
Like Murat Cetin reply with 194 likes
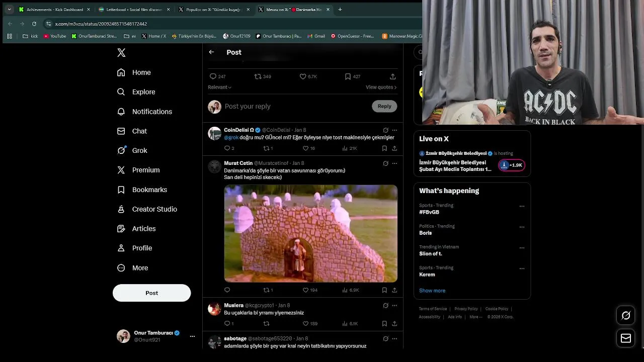[305, 290]
